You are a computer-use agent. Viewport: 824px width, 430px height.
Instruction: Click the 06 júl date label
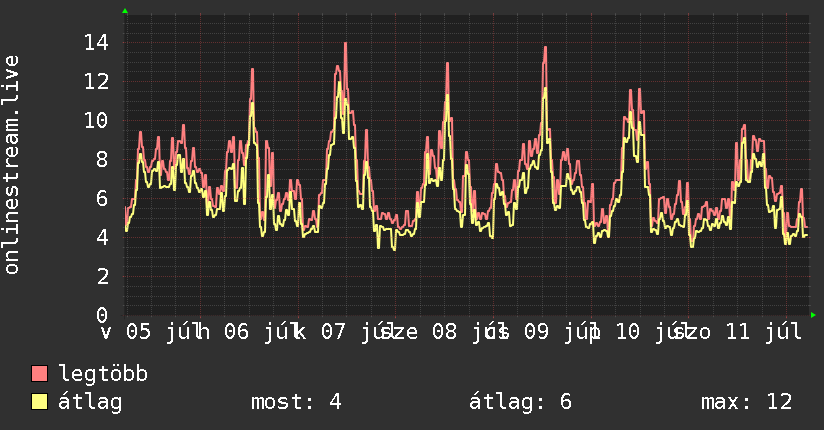click(x=261, y=332)
